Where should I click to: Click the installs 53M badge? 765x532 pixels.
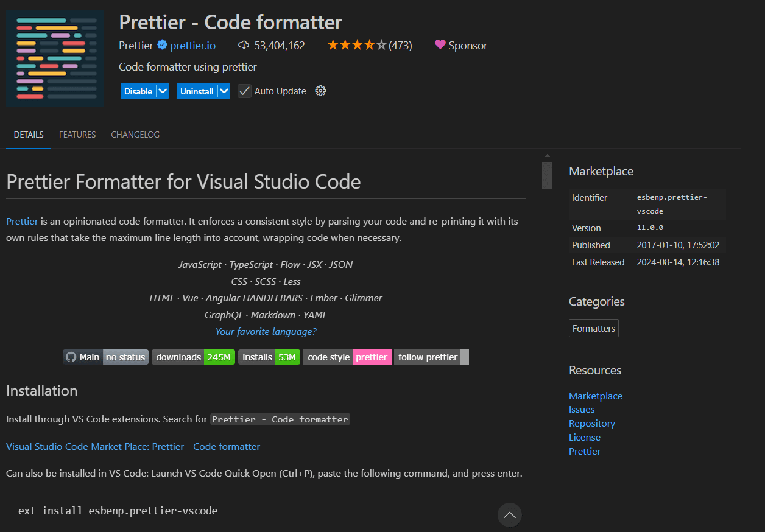click(269, 357)
